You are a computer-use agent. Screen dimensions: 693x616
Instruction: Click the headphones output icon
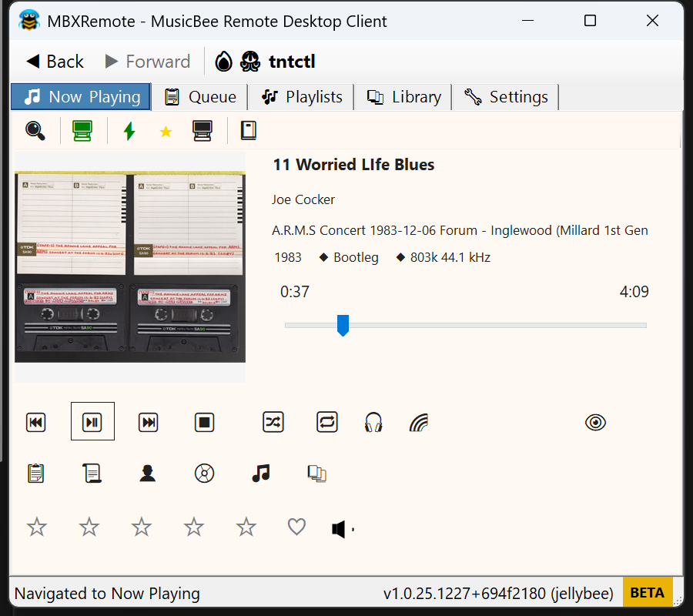373,422
